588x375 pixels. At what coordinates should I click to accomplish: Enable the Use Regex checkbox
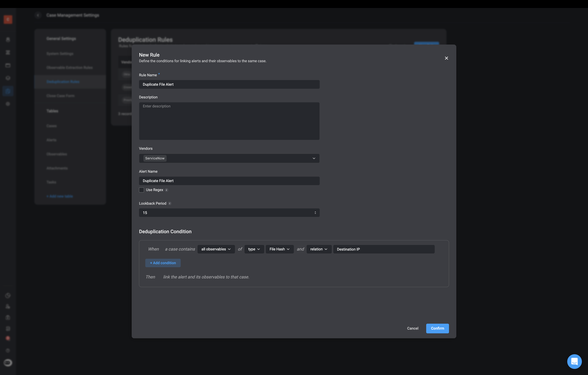[x=141, y=190]
